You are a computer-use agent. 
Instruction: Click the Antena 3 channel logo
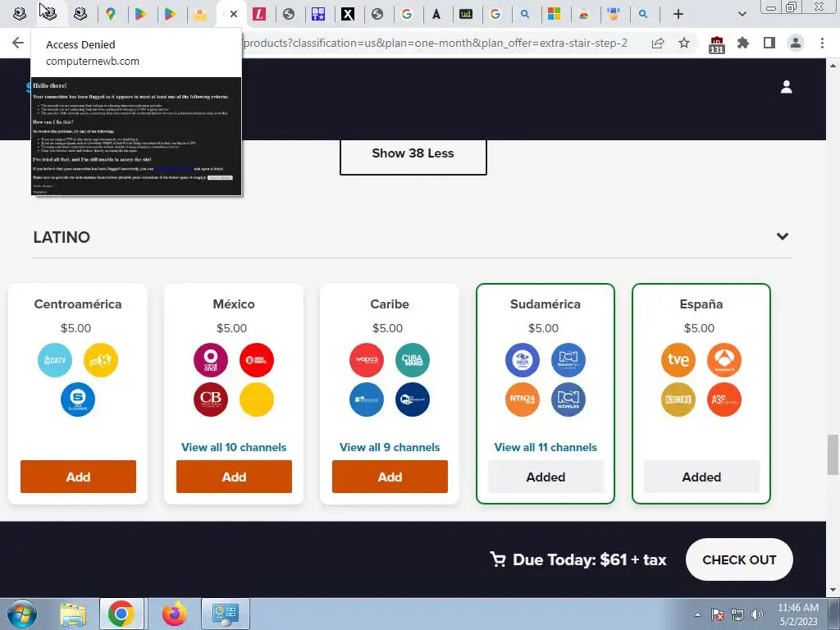(x=724, y=360)
